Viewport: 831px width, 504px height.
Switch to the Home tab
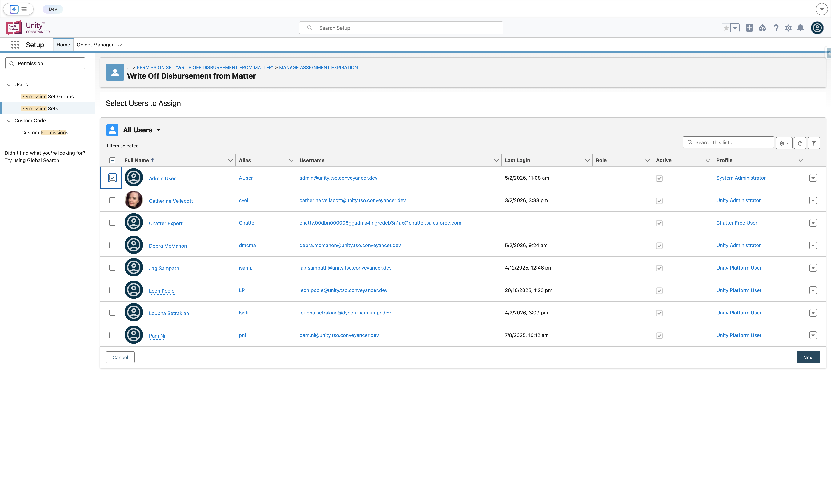pos(63,45)
